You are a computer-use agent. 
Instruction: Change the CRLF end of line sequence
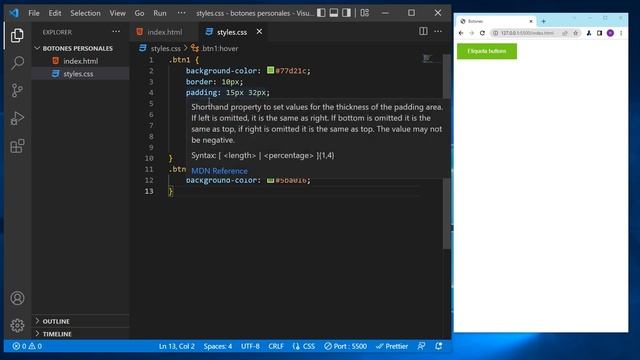[276, 346]
